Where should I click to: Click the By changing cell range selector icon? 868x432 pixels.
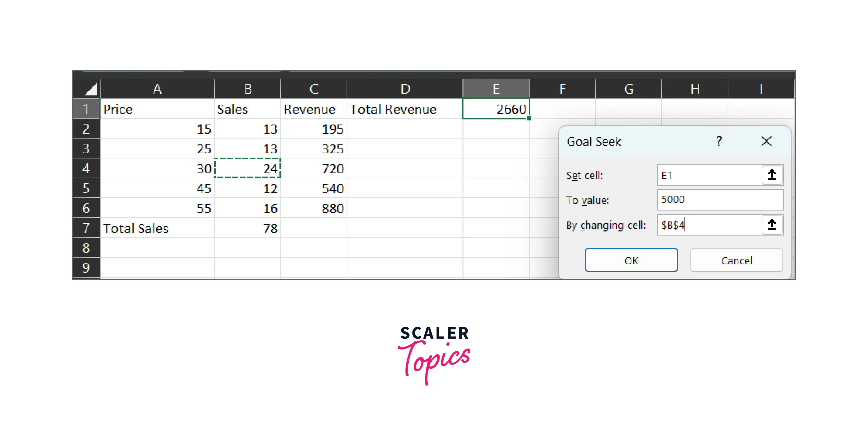tap(771, 225)
